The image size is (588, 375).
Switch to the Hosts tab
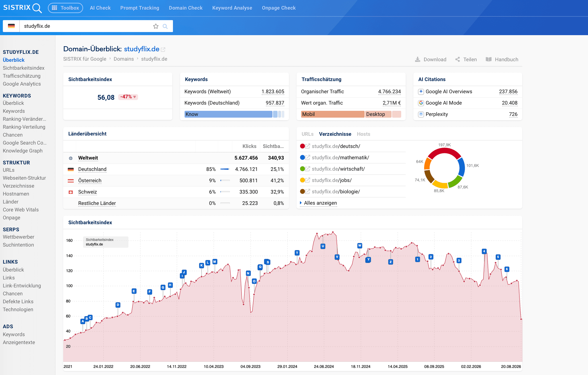tap(363, 134)
